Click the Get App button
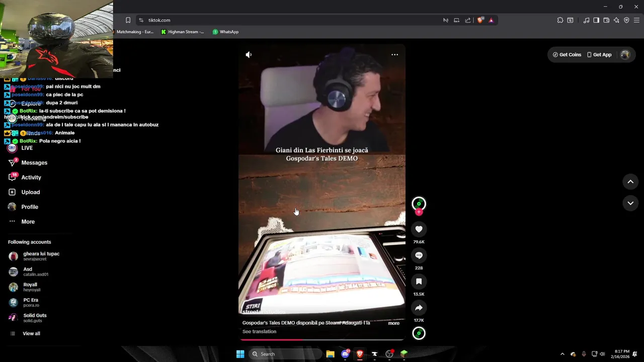The width and height of the screenshot is (644, 362). pyautogui.click(x=599, y=54)
